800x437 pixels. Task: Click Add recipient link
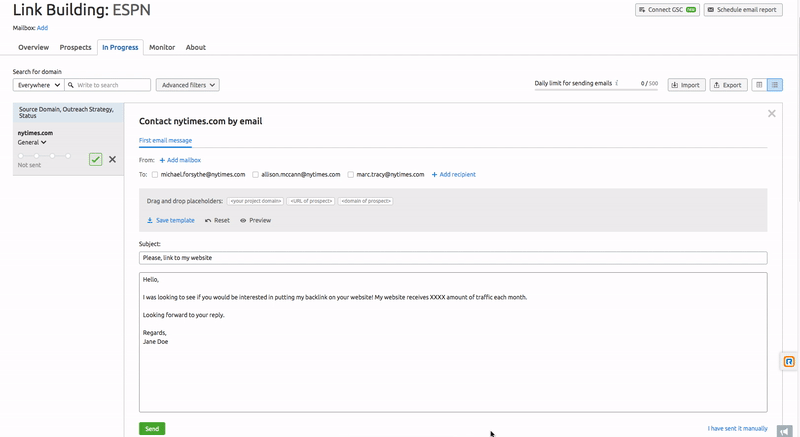pos(454,174)
